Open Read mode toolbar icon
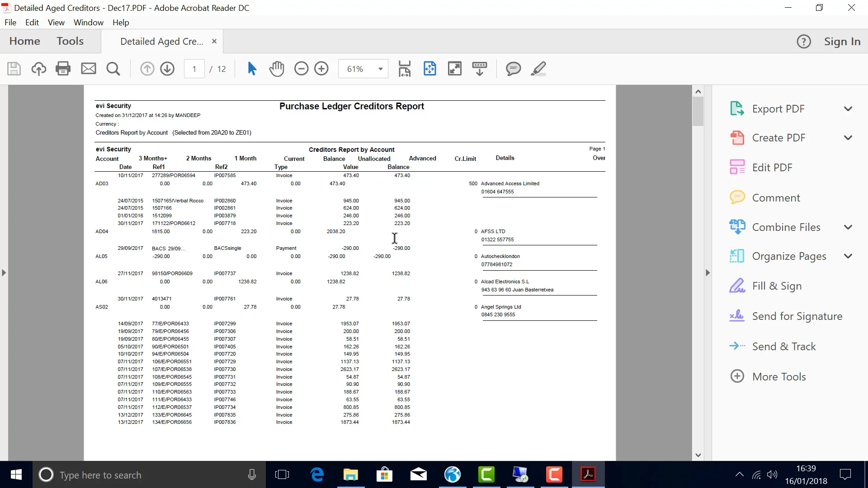The width and height of the screenshot is (868, 488). [x=479, y=69]
